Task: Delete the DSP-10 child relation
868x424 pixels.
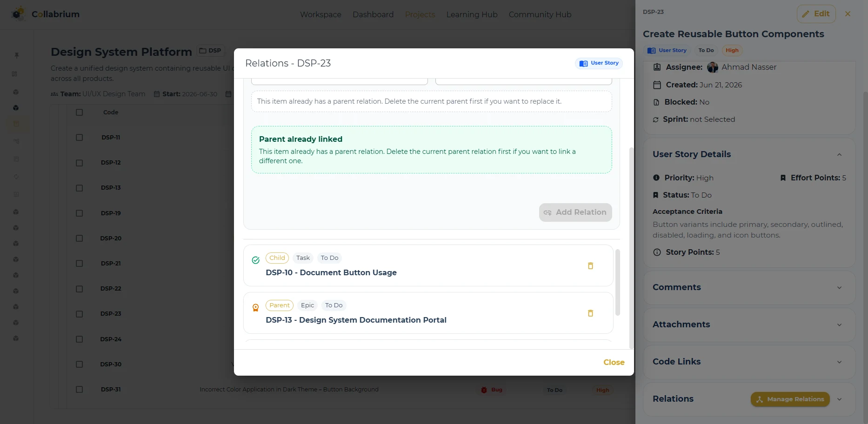Action: coord(590,266)
